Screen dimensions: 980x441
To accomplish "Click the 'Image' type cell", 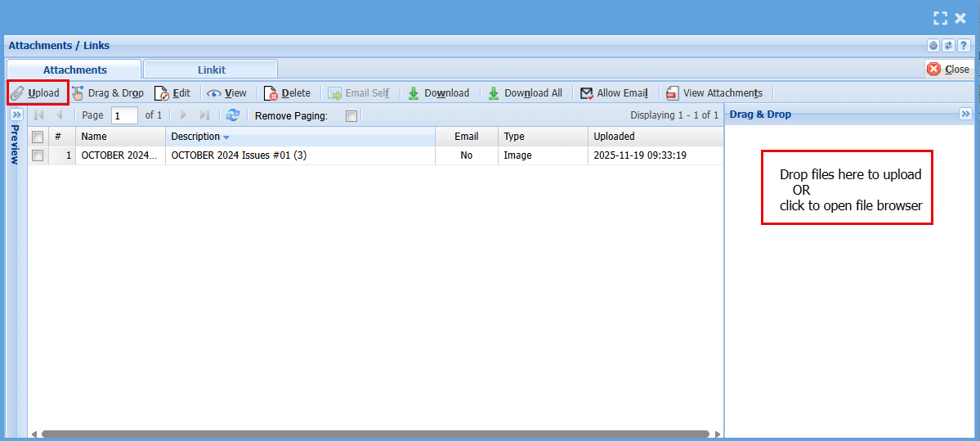I will point(543,155).
